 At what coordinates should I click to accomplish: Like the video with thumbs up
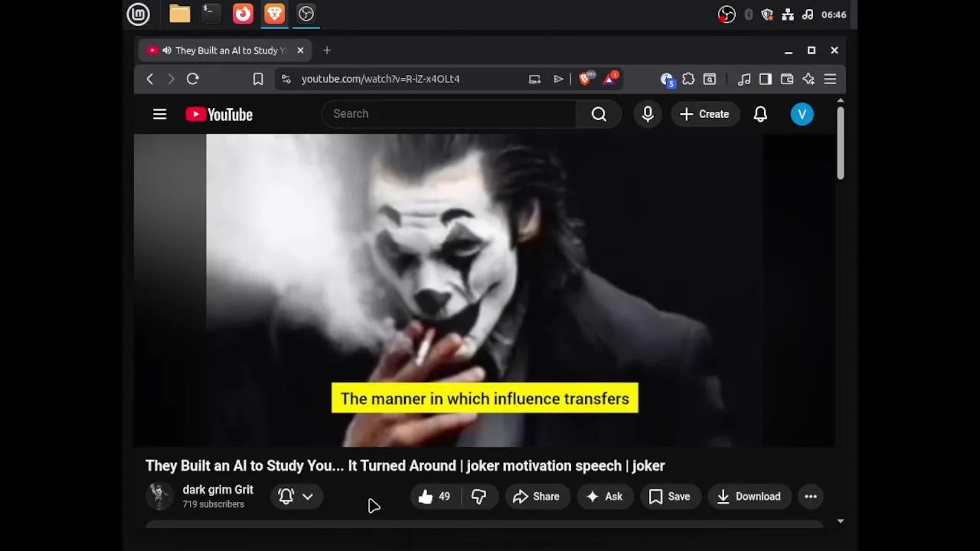[x=426, y=497]
